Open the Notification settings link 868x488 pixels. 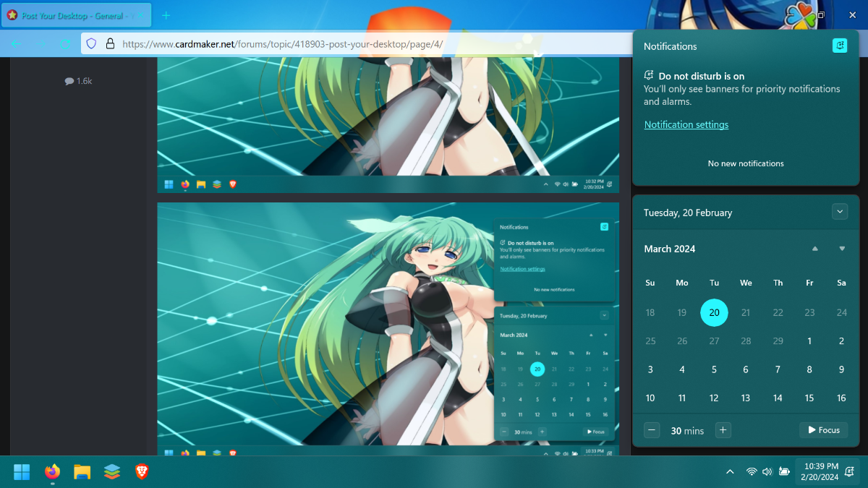click(686, 124)
